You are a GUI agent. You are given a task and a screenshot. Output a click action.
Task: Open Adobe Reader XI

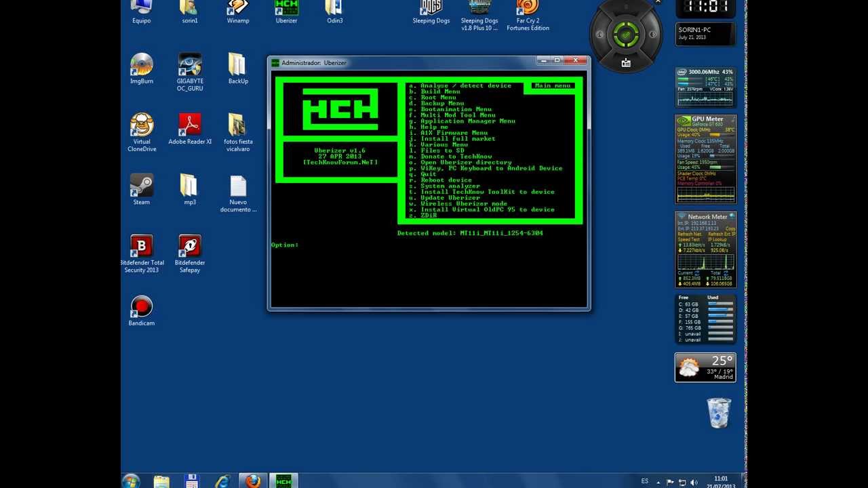(x=190, y=129)
